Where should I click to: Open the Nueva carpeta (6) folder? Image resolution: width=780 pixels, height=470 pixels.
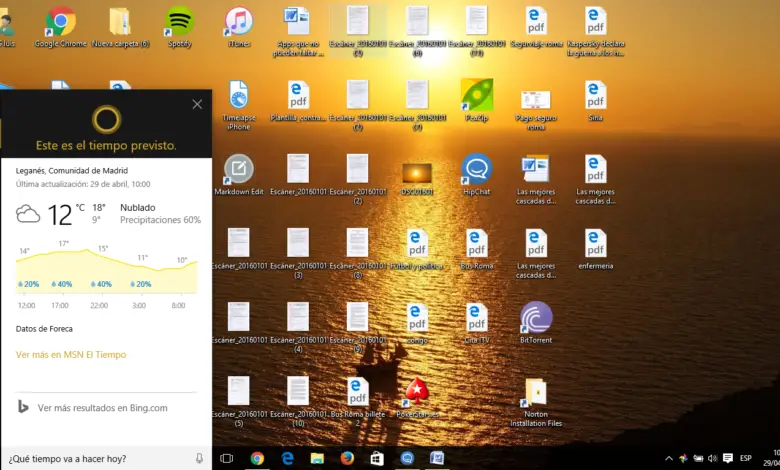tap(120, 27)
